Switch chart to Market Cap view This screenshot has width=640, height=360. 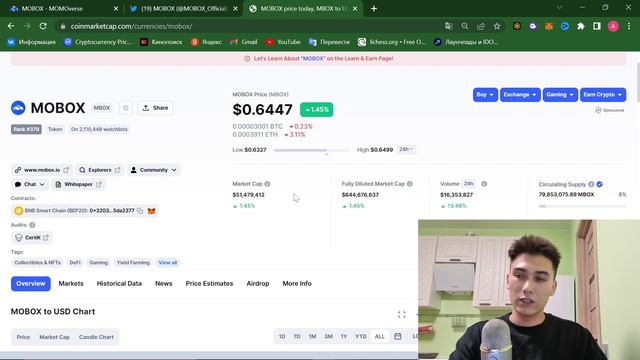pos(54,337)
